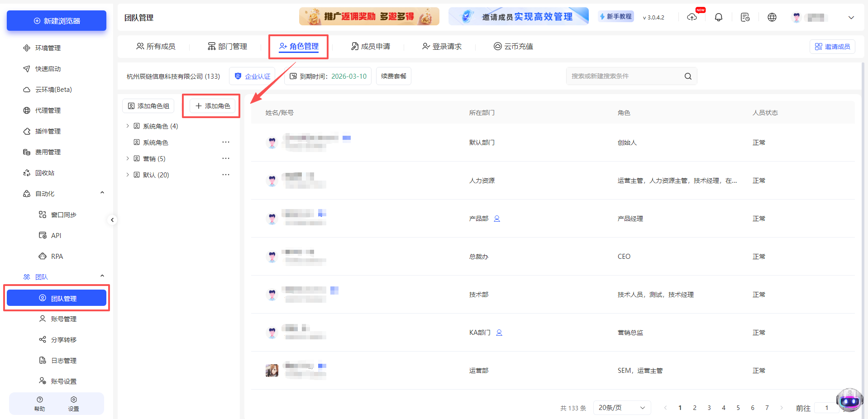
Task: Click the member search input field
Action: (625, 76)
